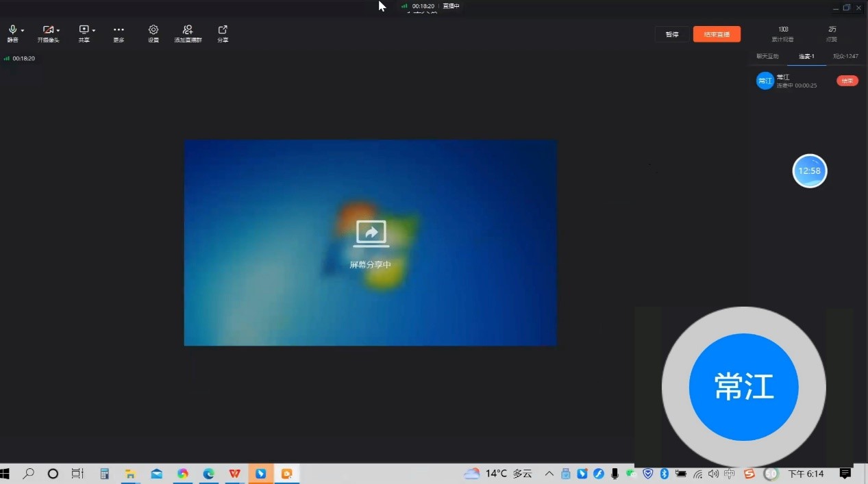This screenshot has width=868, height=484.
Task: Mute the microphone using the 静音 icon
Action: pos(12,30)
